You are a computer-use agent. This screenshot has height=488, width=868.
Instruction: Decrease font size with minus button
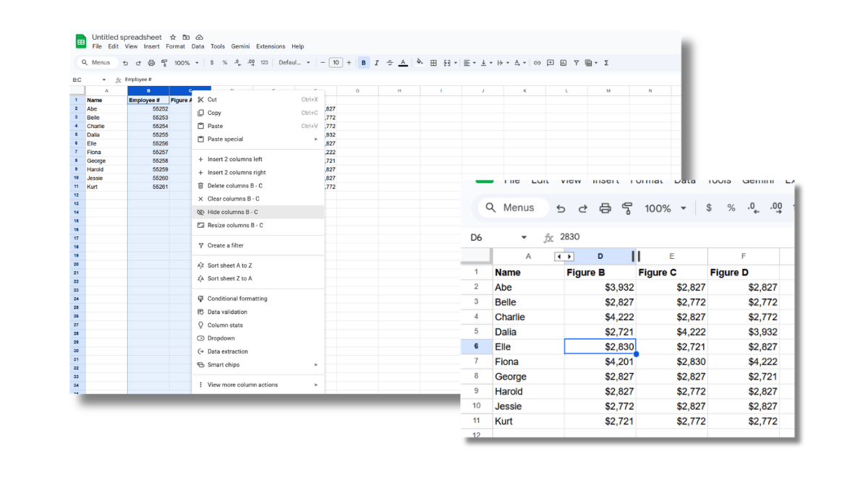pos(323,63)
